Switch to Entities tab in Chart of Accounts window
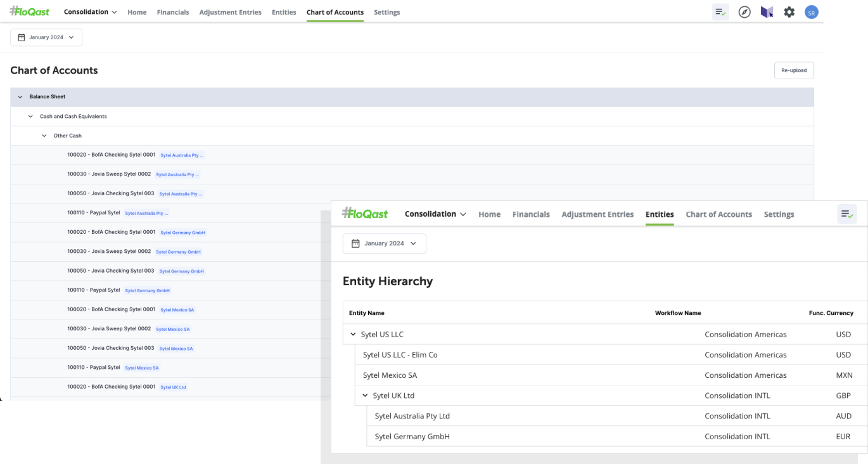This screenshot has height=464, width=868. tap(284, 12)
